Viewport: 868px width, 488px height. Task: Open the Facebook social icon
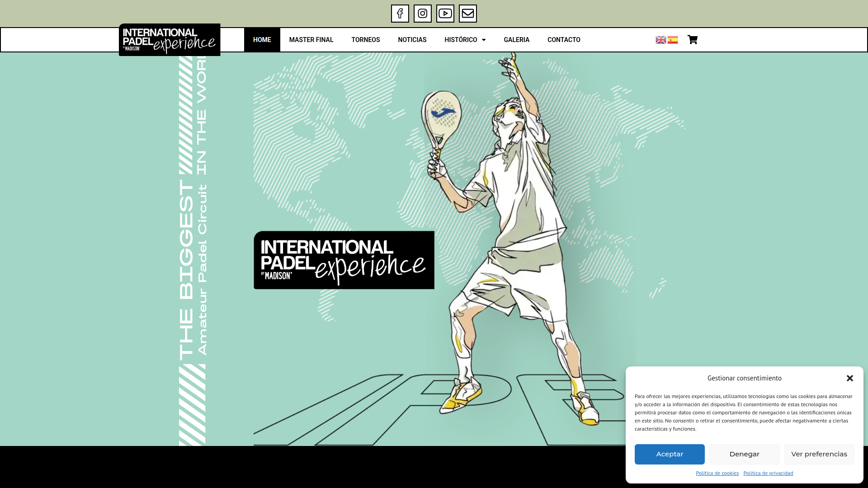400,14
